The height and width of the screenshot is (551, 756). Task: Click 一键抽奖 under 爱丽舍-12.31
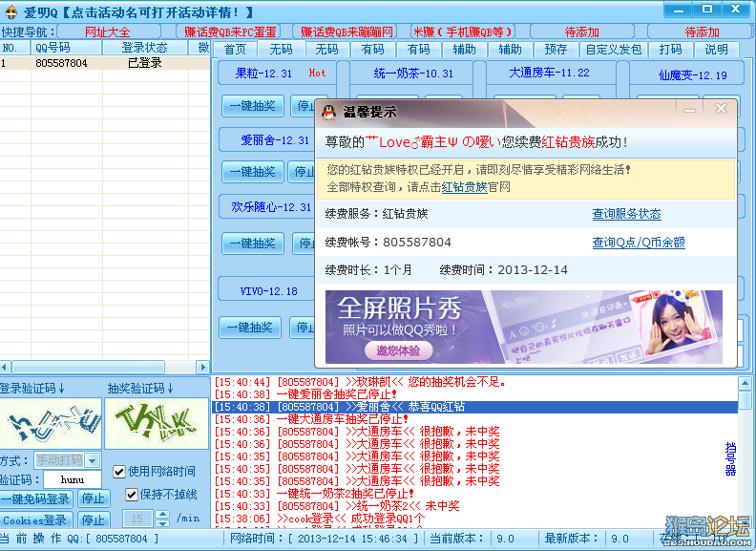(253, 172)
